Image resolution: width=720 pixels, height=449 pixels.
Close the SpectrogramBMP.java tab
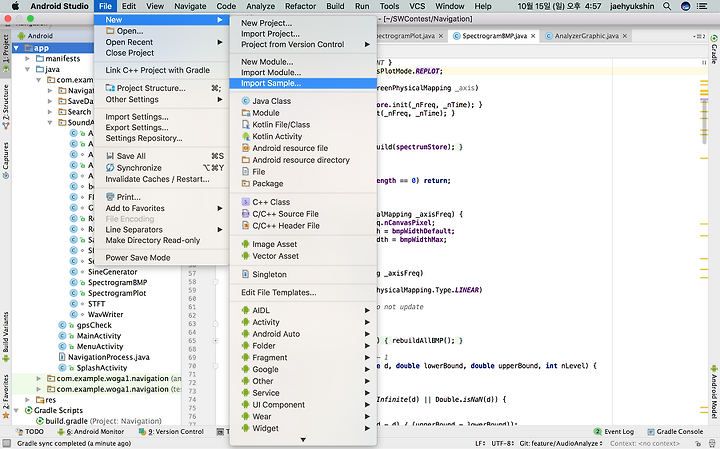click(x=533, y=36)
